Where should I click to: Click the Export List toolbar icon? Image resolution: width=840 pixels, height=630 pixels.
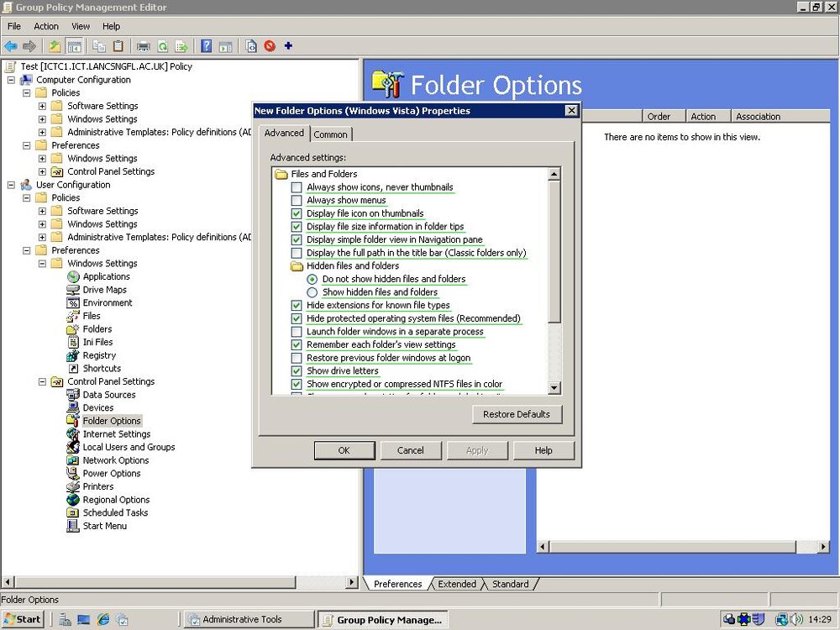pos(181,46)
